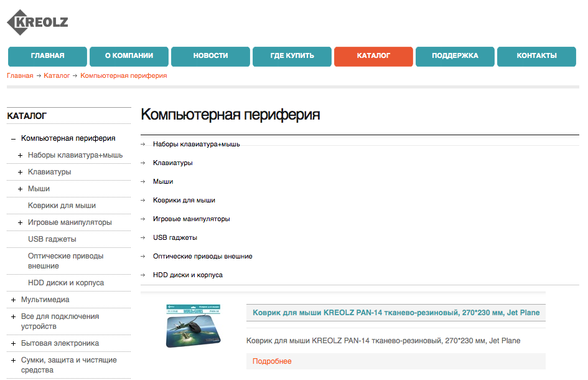Collapse the Компьютерная периферия sidebar section
This screenshot has width=588, height=380.
14,140
